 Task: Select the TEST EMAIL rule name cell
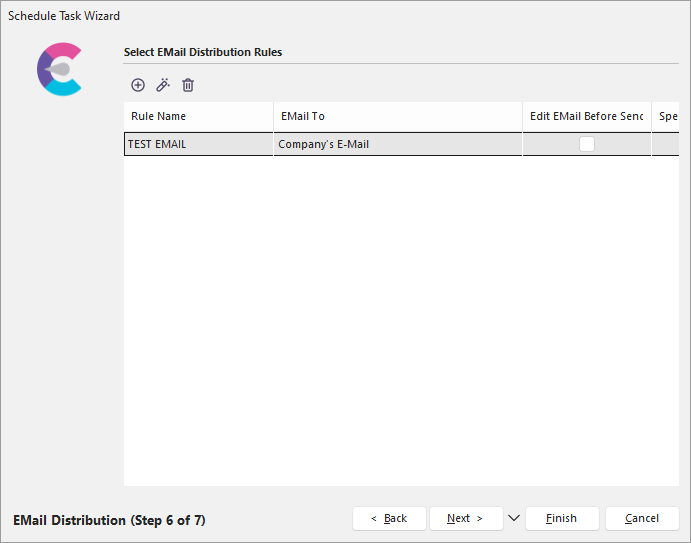point(198,144)
